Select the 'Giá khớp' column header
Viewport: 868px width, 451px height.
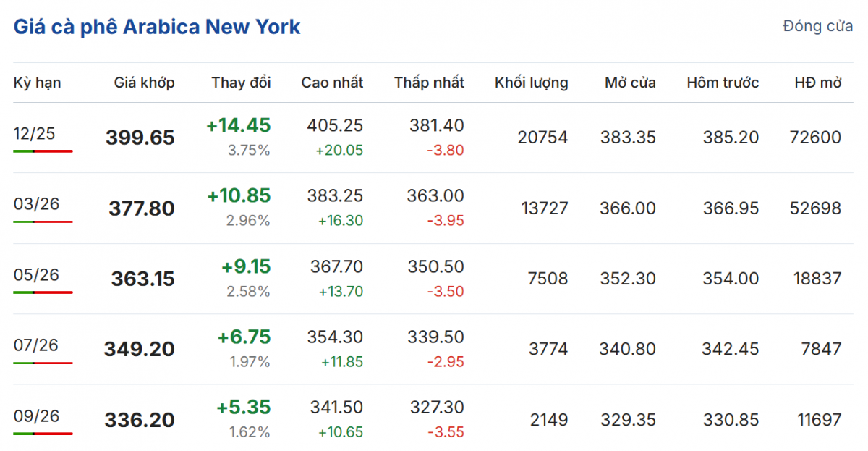pos(144,83)
